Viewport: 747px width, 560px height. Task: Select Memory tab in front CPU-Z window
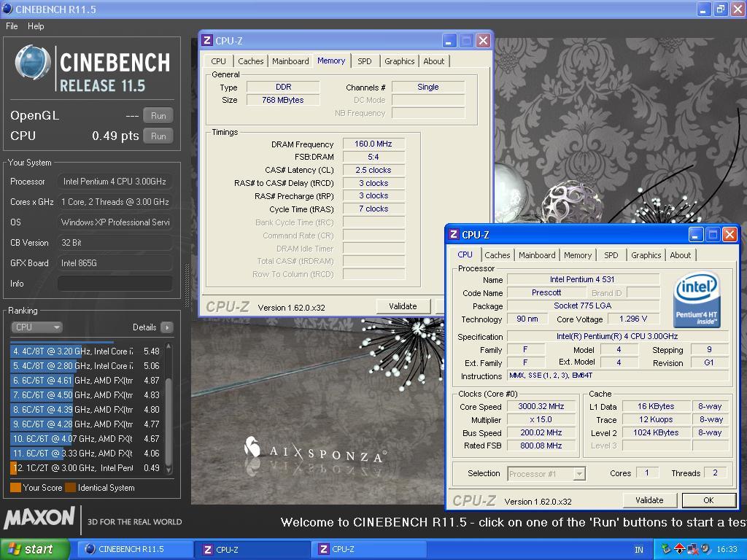click(x=578, y=255)
